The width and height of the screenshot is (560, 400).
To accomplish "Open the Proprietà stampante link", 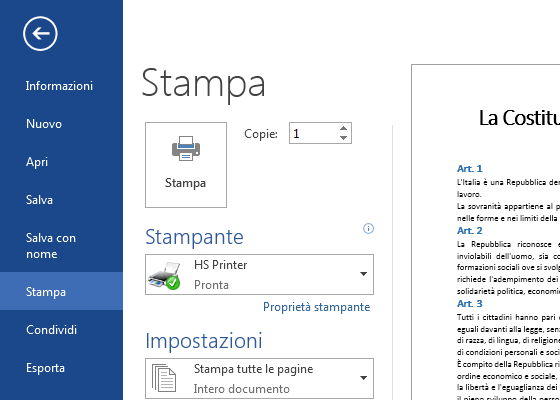I will point(316,307).
